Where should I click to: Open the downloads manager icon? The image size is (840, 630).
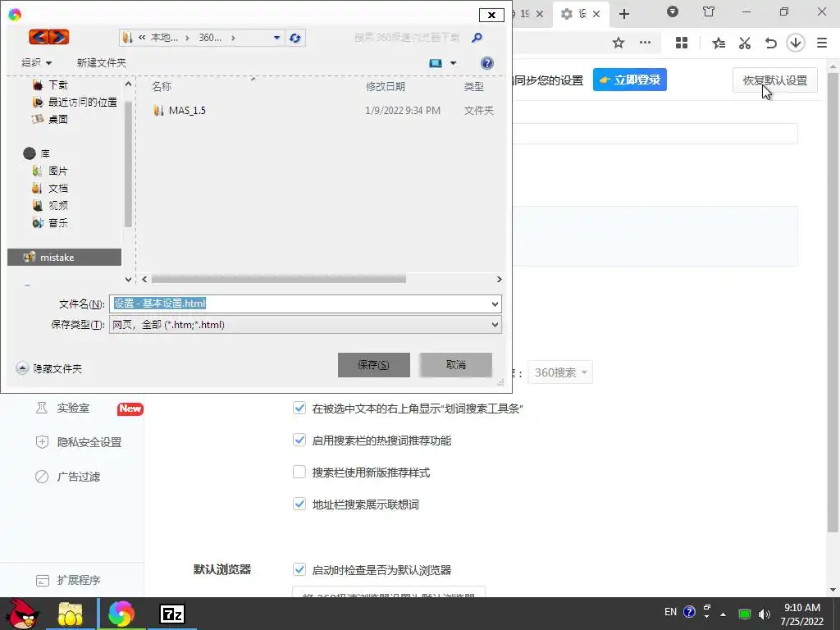point(796,43)
